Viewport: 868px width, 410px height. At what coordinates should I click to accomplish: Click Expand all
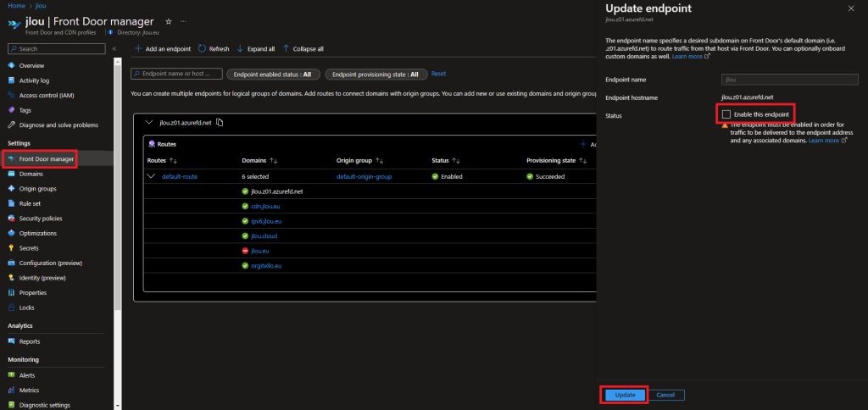coord(256,48)
